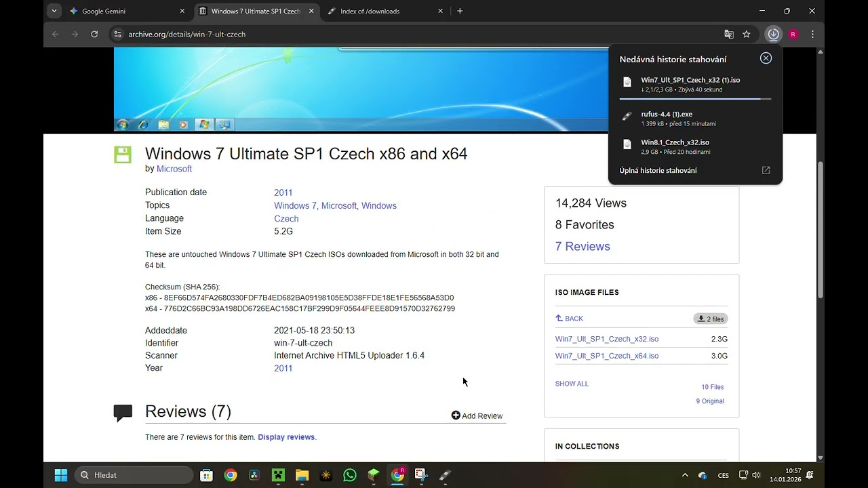The width and height of the screenshot is (868, 488).
Task: Click the x86 SHA 256 checksum line
Action: pos(300,298)
